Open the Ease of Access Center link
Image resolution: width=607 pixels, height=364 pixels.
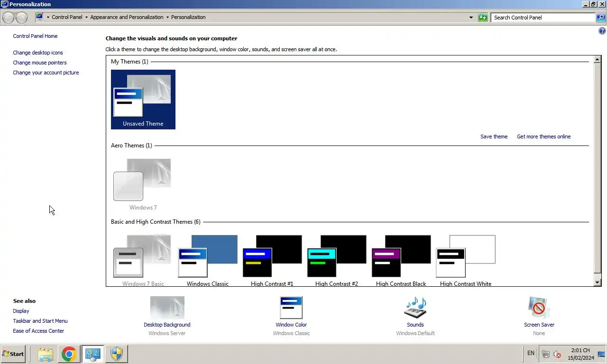click(x=38, y=331)
